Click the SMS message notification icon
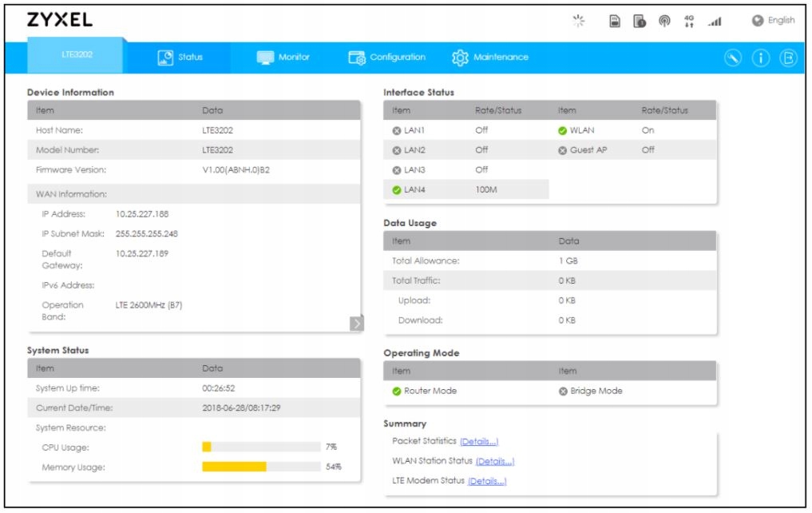812x513 pixels. coord(639,21)
